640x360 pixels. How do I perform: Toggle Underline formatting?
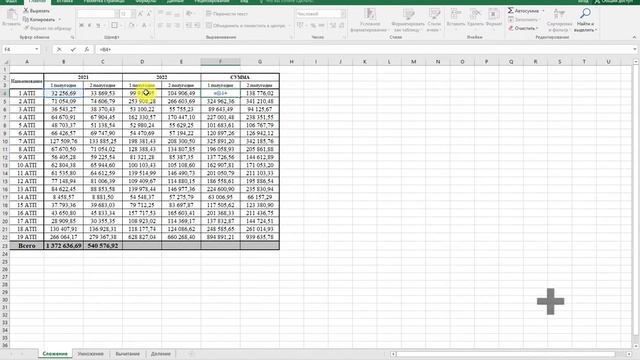tap(98, 25)
